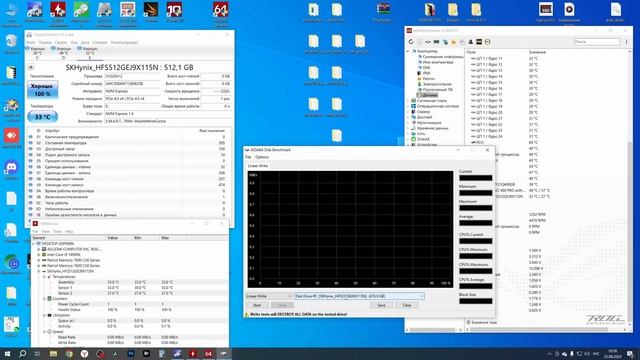Click the green memory chip icon in AIDA64 toolbar
This screenshot has height=360, width=640.
(x=436, y=42)
